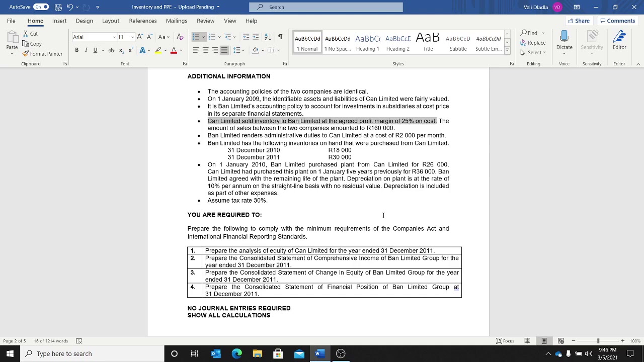Apply the yellow text highlight color

158,50
